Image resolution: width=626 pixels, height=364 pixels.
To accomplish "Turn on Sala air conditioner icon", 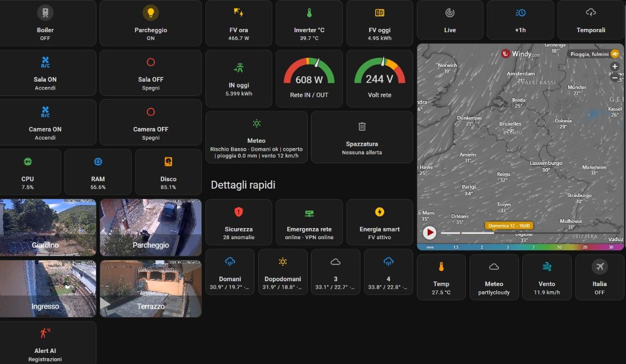I will tap(45, 62).
